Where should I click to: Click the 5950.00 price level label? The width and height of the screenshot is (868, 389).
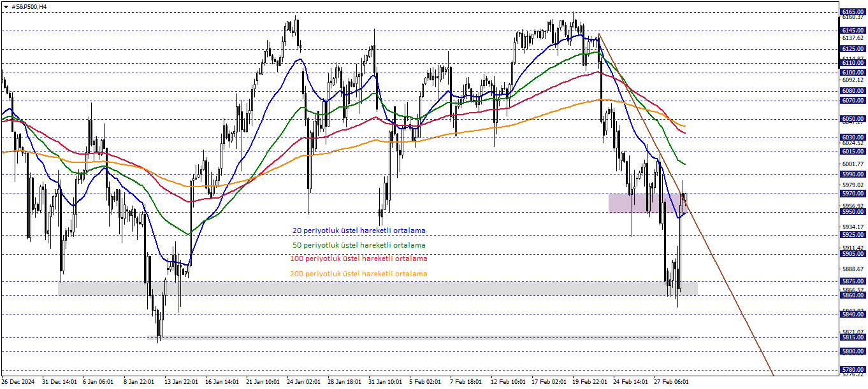853,211
